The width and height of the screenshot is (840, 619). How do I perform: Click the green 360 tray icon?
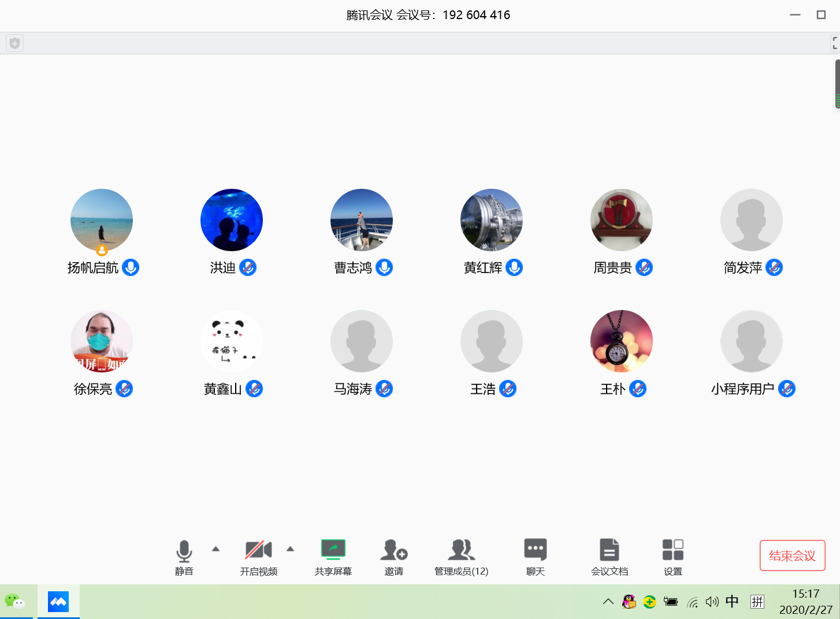click(x=650, y=602)
